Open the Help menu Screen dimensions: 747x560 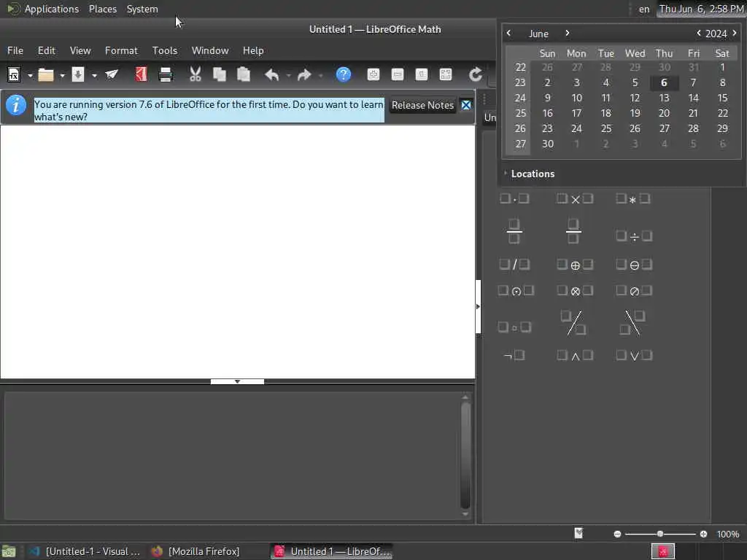[x=253, y=50]
